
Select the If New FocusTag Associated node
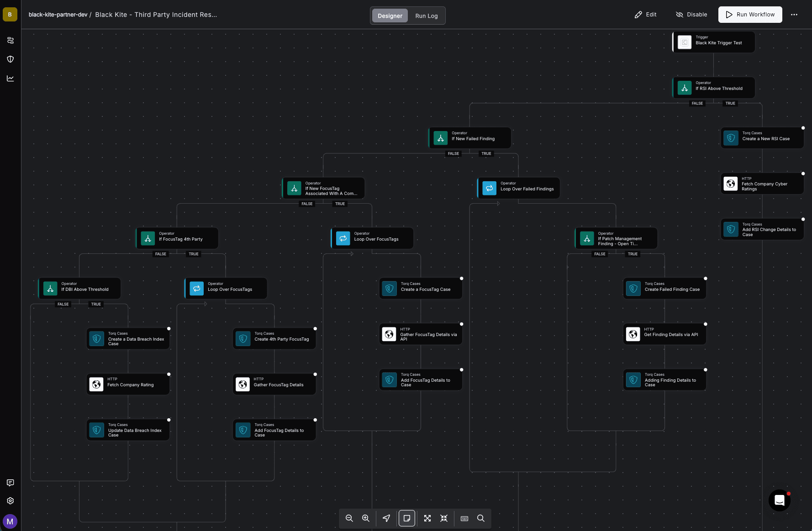coord(323,188)
